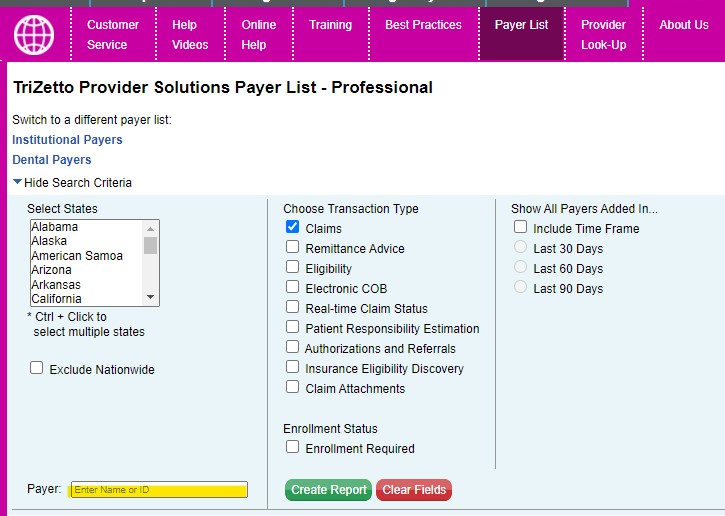Enable Exclude Nationwide checkbox
Viewport: 725px width, 516px height.
tap(37, 368)
